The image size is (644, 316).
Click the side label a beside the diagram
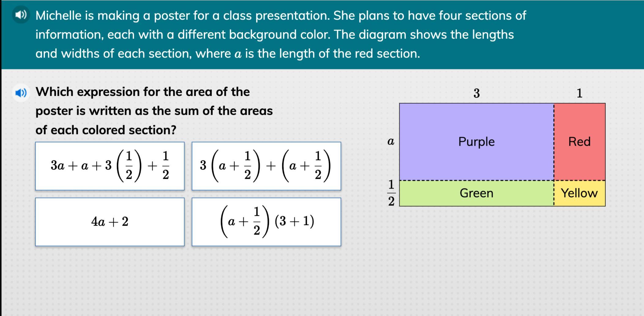click(x=391, y=141)
